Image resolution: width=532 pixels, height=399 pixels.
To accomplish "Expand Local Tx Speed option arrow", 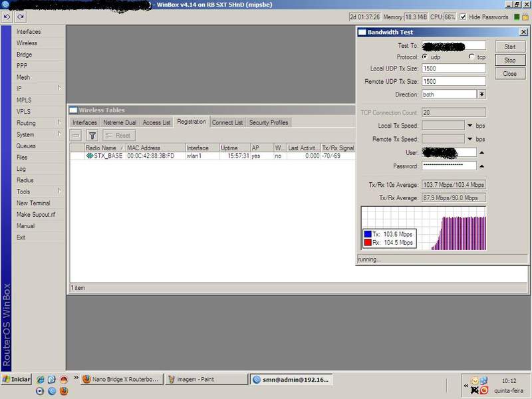I will tap(470, 126).
